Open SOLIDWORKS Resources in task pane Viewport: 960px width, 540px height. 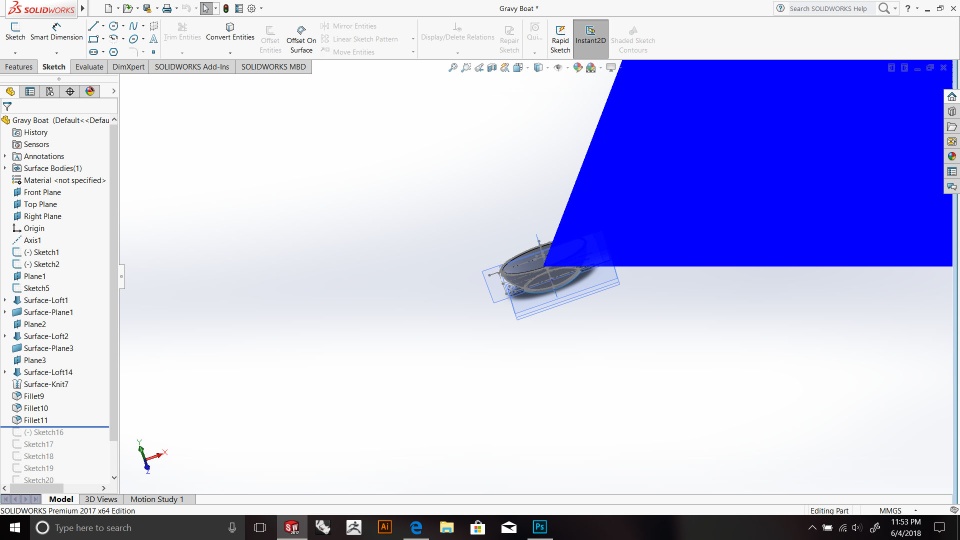tap(951, 97)
